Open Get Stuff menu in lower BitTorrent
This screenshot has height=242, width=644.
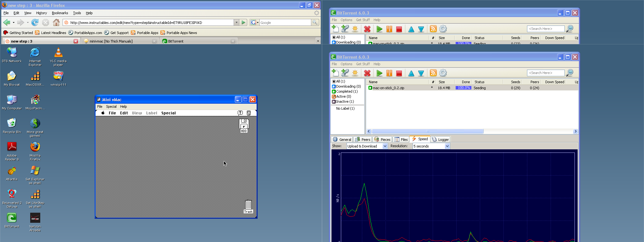click(363, 64)
